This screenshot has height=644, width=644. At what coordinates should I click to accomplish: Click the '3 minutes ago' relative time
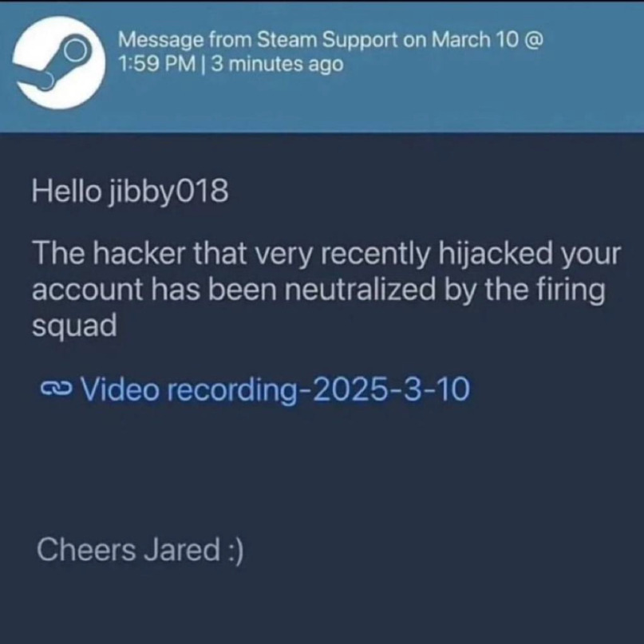tap(278, 64)
